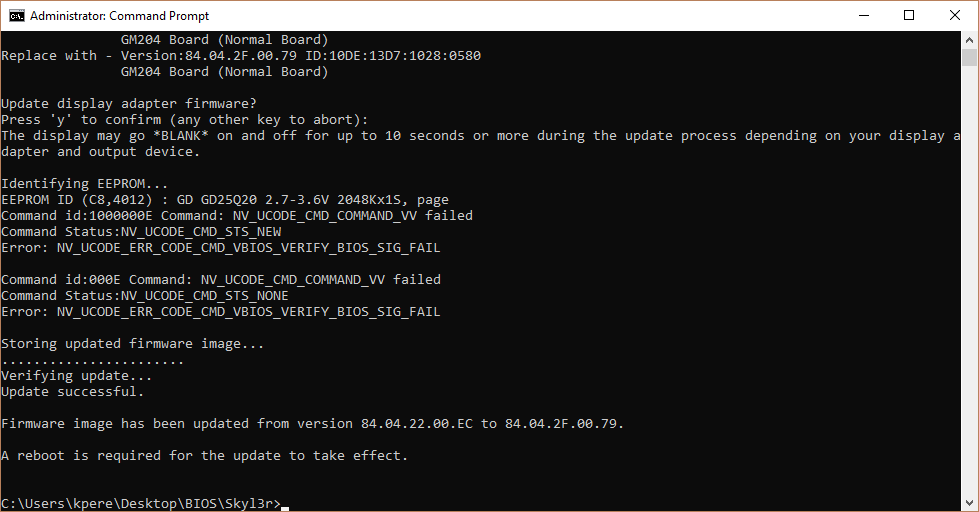This screenshot has height=512, width=979.
Task: Click the 'EEPROM ID (C8,4012)' line
Action: point(225,200)
